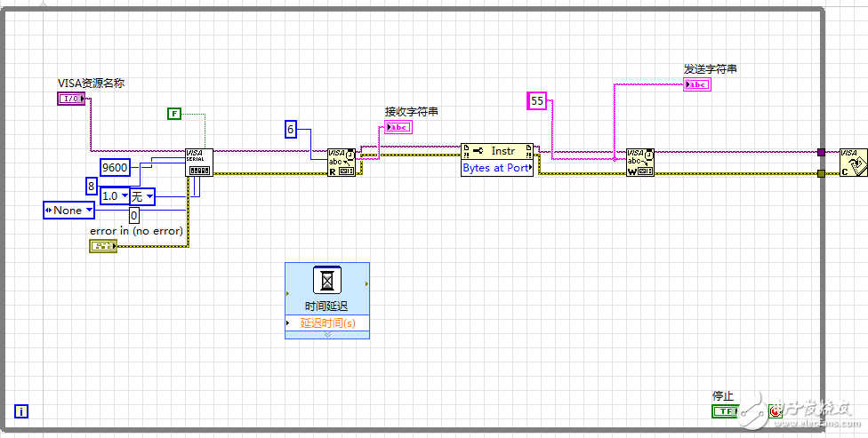The height and width of the screenshot is (438, 868).
Task: Select the 发送字符串 string indicator terminal
Action: coord(697,84)
